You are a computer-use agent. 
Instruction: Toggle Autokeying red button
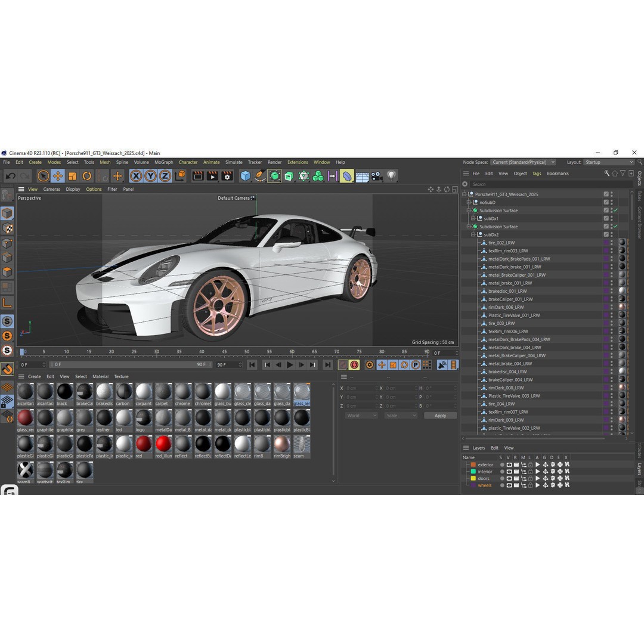tap(354, 365)
